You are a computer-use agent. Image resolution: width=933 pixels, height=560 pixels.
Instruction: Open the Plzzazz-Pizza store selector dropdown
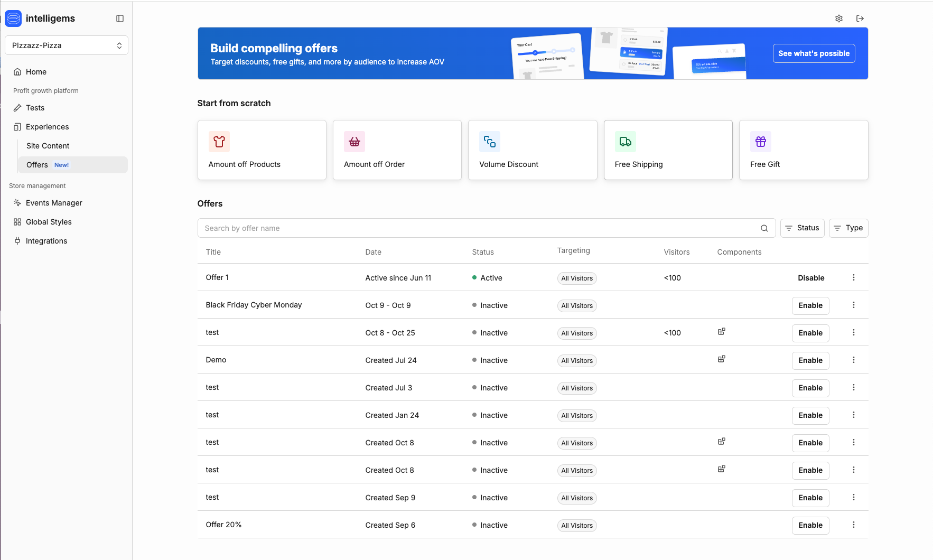click(x=67, y=45)
